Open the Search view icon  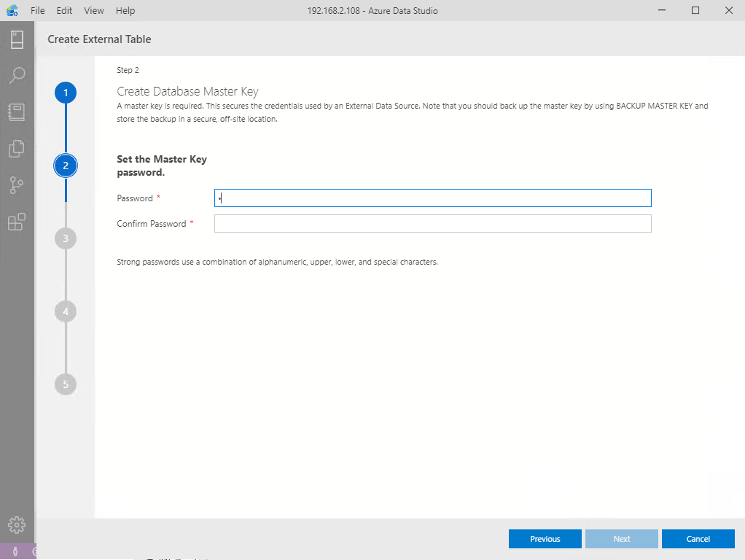pos(17,76)
